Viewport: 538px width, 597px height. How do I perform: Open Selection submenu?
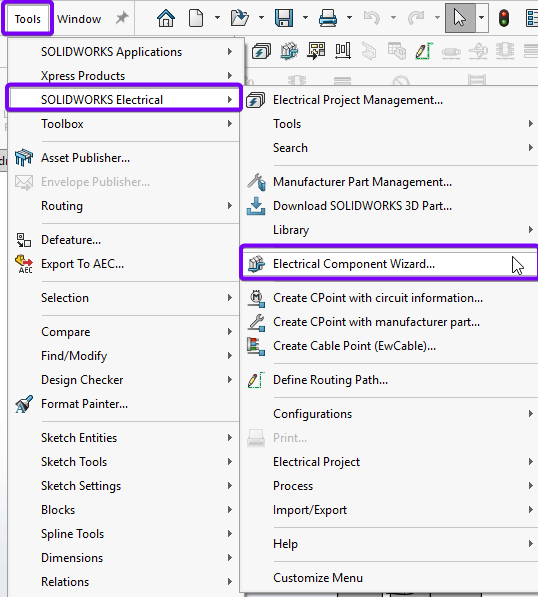point(123,298)
